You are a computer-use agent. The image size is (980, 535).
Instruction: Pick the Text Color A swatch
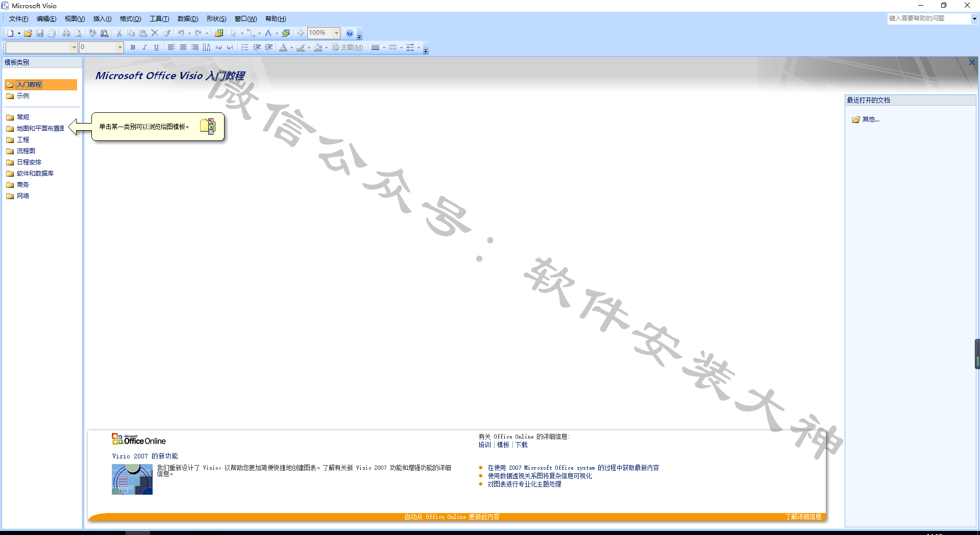283,47
